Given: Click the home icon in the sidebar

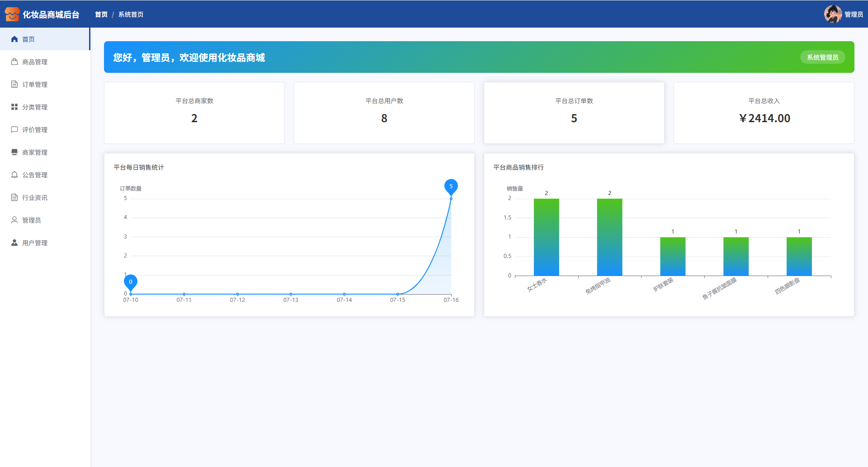Looking at the screenshot, I should [x=14, y=39].
